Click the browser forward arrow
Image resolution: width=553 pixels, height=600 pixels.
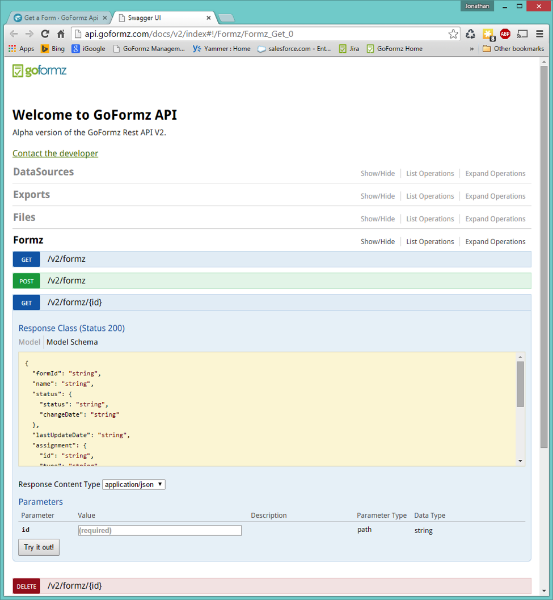29,34
